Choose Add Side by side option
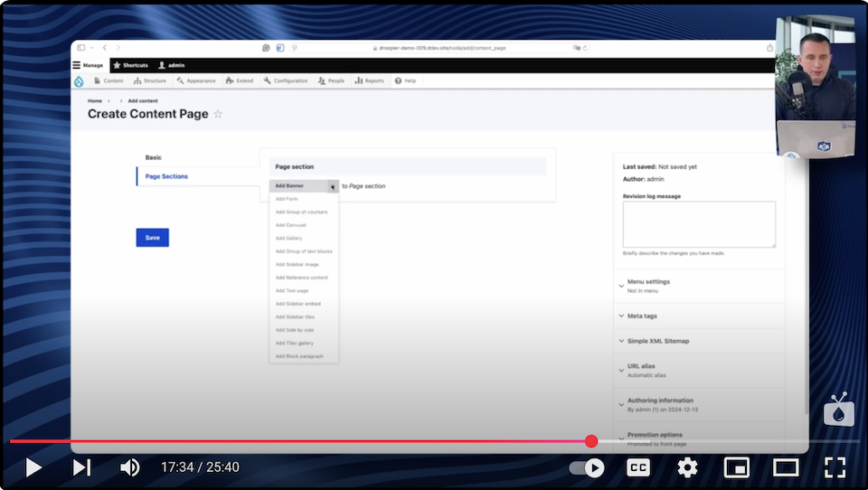 295,330
